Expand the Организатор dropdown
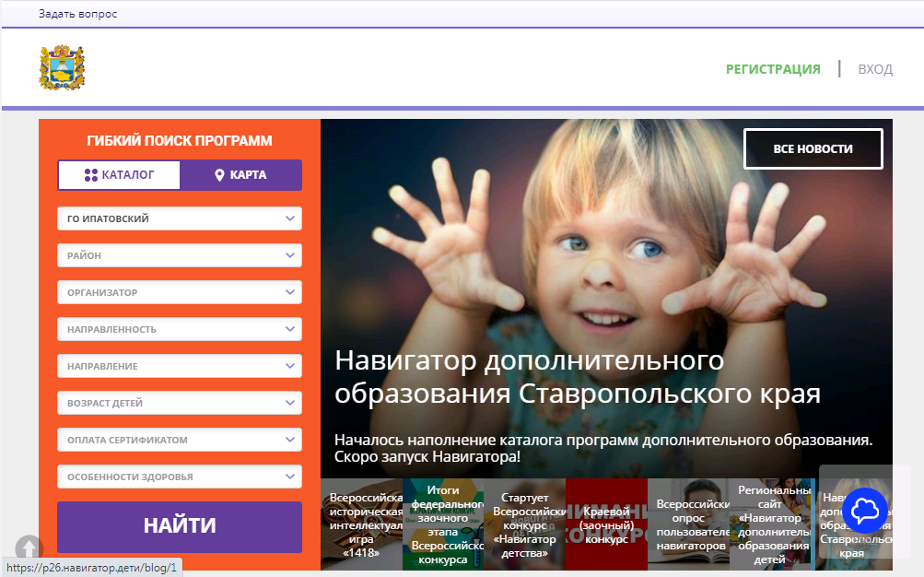 [180, 292]
